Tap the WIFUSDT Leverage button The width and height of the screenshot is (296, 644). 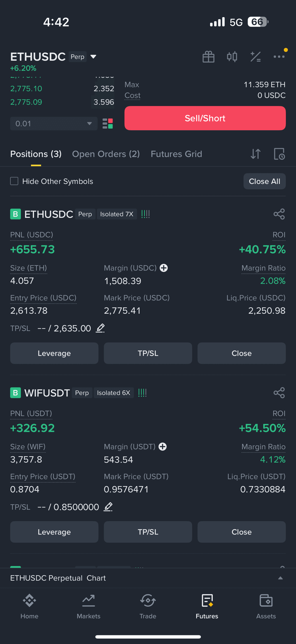54,532
